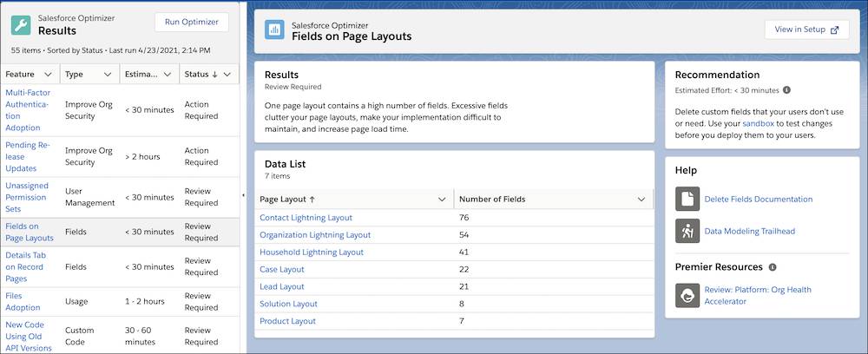This screenshot has width=868, height=354.
Task: Click the Data Modeling Trailhead hiker icon
Action: click(x=687, y=231)
